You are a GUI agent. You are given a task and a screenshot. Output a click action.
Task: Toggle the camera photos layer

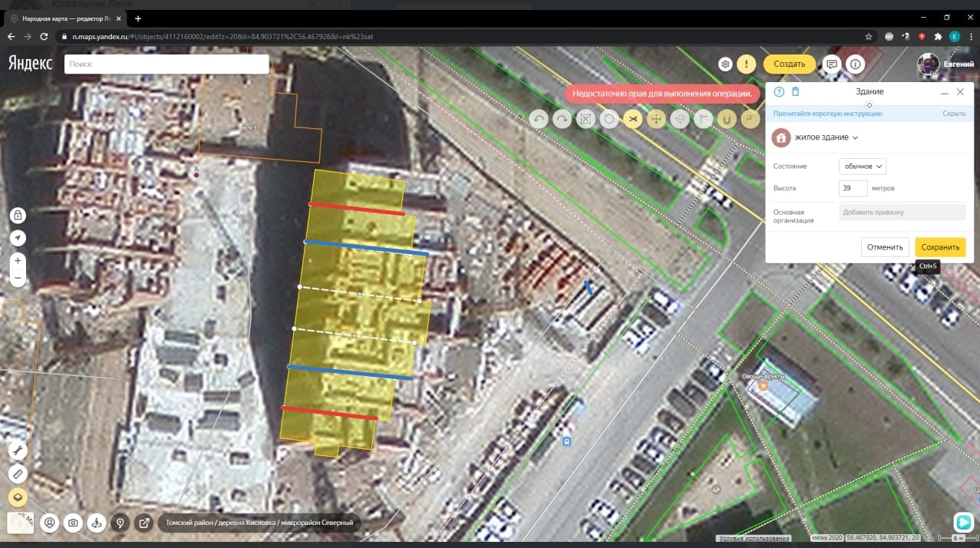[x=73, y=523]
